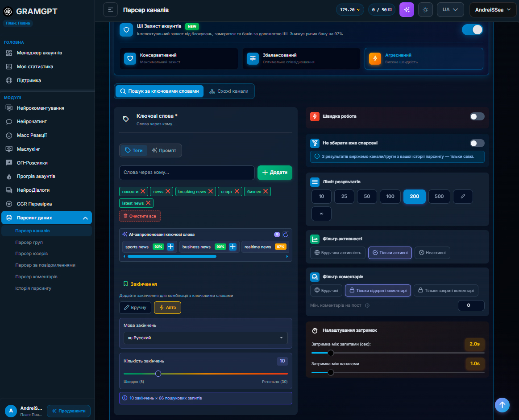Collapse the sidebar with the hamburger icon

(111, 10)
